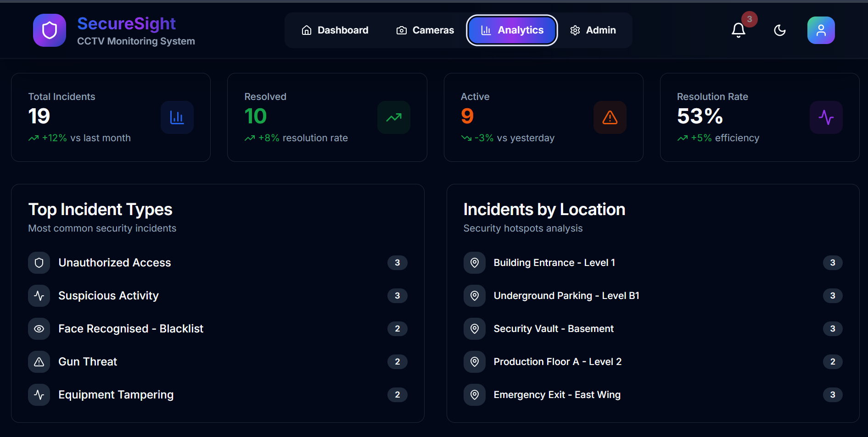This screenshot has height=437, width=868.
Task: Toggle dark mode with the moon icon
Action: [x=779, y=30]
